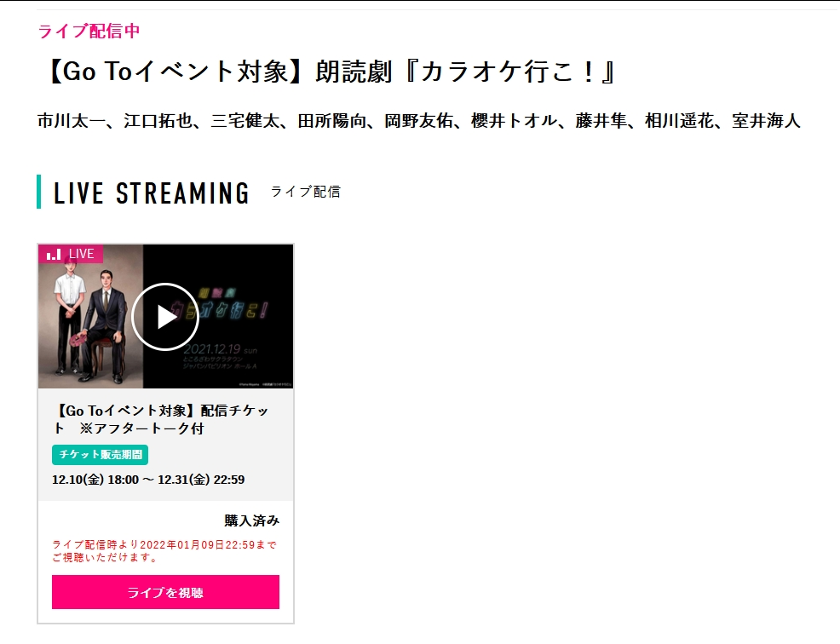The width and height of the screenshot is (840, 644).
Task: Click the pink LIVE badge on thumbnail
Action: click(71, 254)
